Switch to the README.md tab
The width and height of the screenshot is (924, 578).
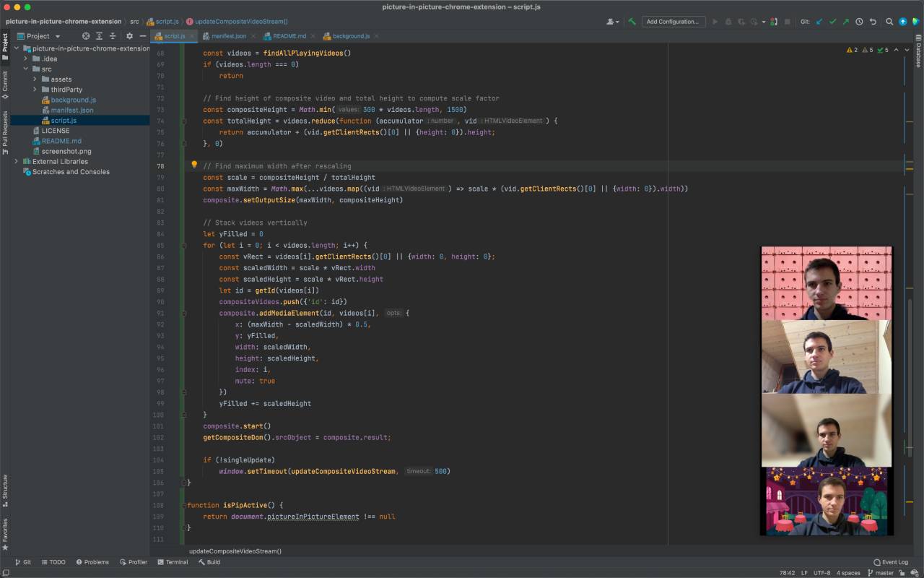(x=289, y=35)
